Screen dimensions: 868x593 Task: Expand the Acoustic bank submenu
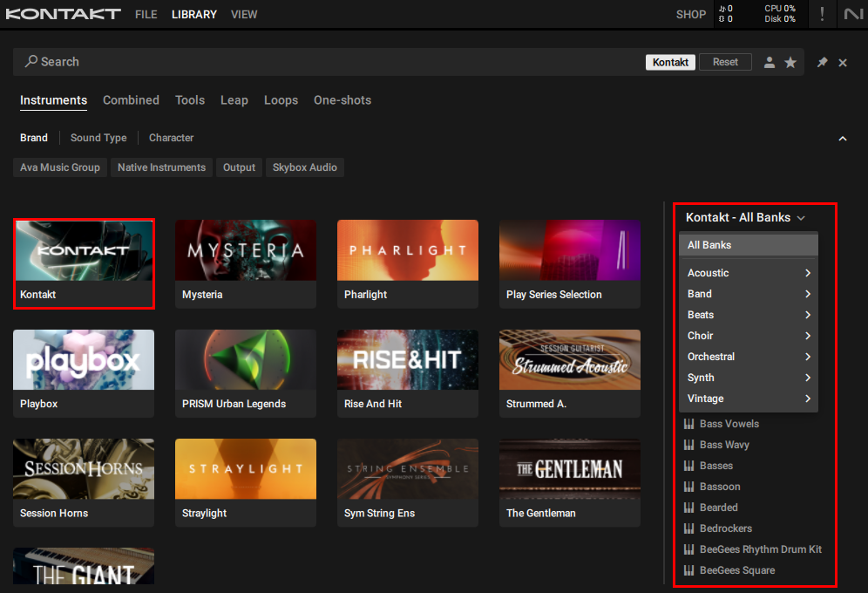[749, 273]
